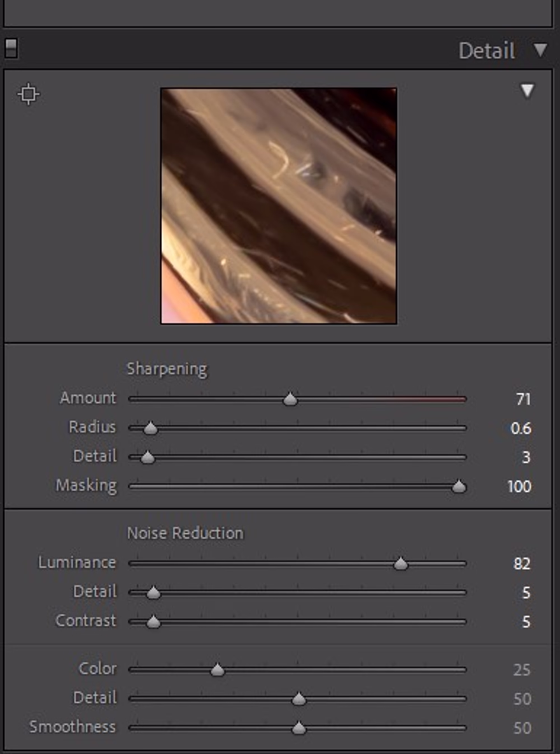Collapse the Detail panel with header triangle

click(540, 50)
